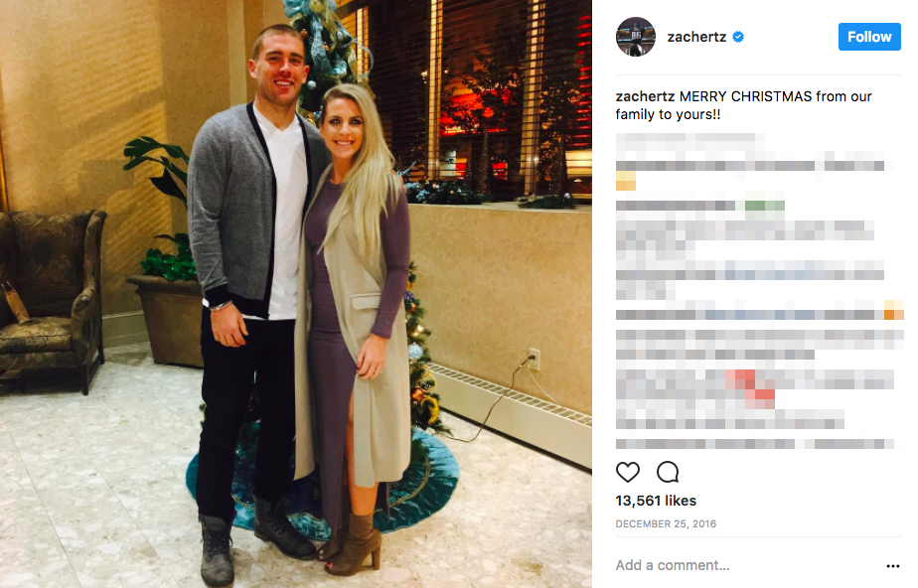Click the last blurred comment line

[755, 444]
